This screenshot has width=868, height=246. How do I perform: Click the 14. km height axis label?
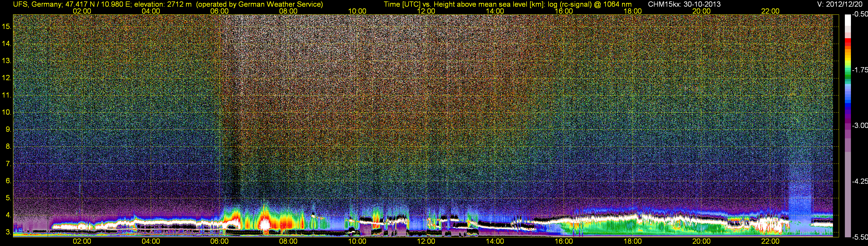tap(7, 43)
